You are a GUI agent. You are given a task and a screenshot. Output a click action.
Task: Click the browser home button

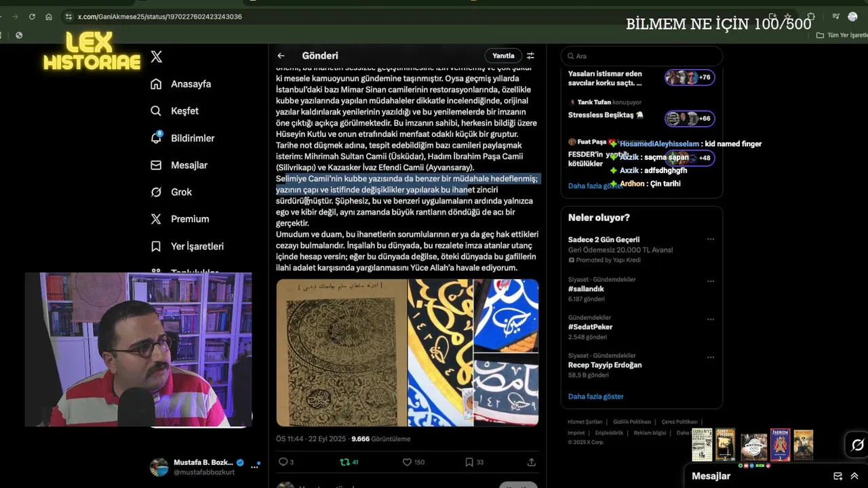tap(49, 16)
